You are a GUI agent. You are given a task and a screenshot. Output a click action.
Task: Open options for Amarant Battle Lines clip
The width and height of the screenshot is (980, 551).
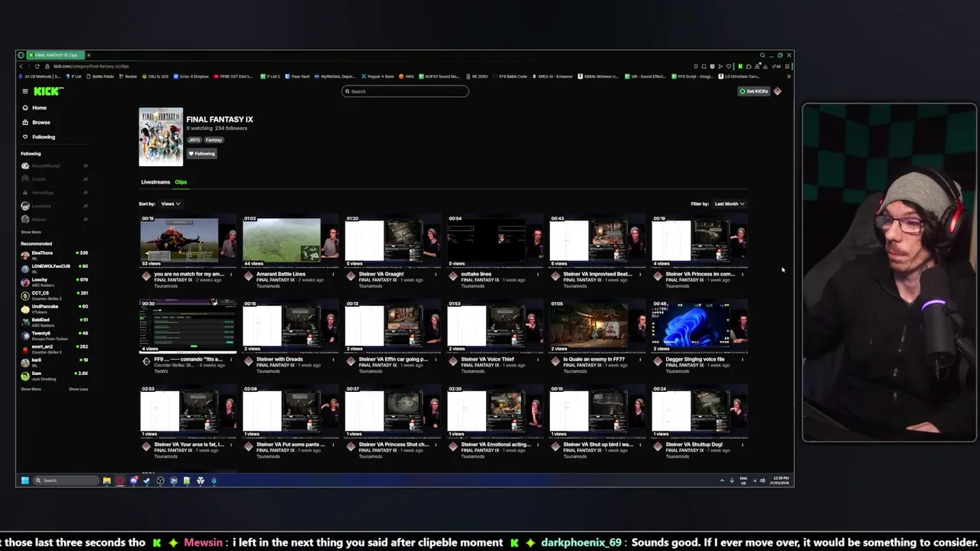333,274
